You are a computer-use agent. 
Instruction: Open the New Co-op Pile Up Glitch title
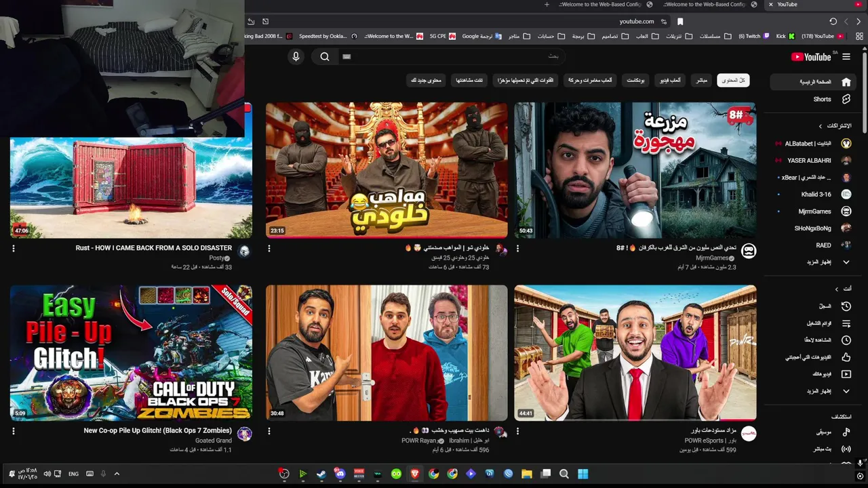click(158, 430)
